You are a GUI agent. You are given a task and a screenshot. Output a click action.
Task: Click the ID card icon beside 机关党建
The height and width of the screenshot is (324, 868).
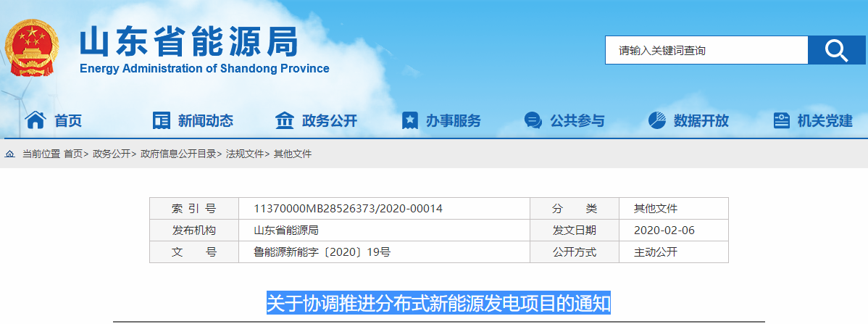click(x=782, y=120)
